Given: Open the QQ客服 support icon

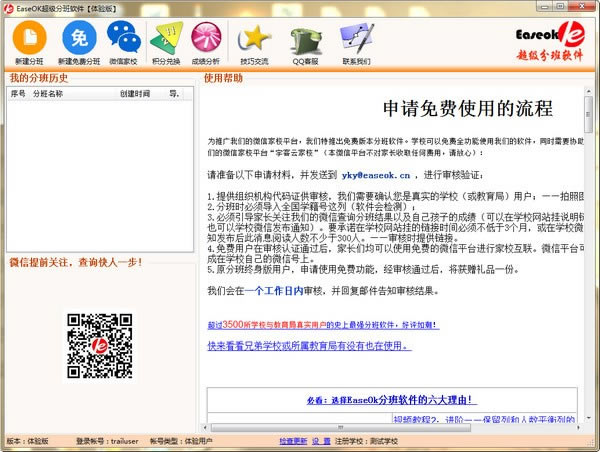Looking at the screenshot, I should click(305, 39).
